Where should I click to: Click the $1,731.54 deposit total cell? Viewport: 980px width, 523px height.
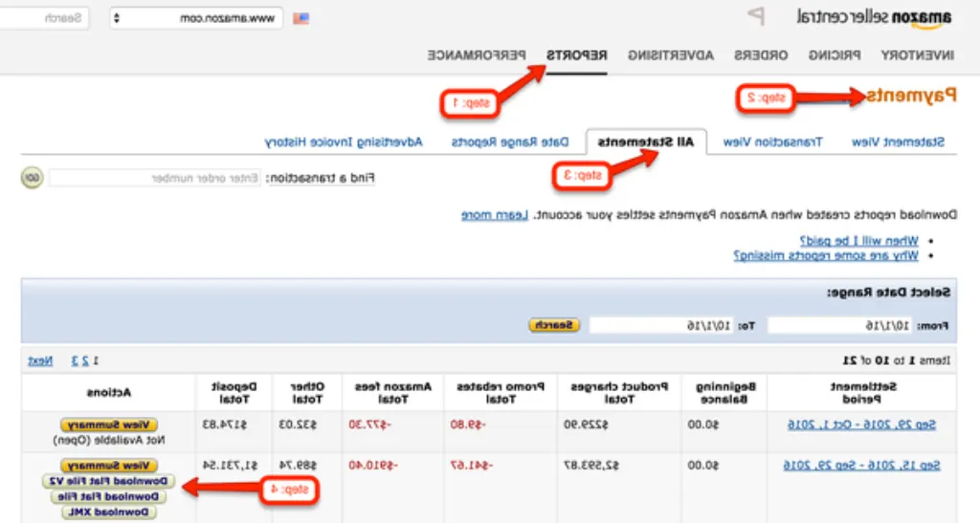coord(229,466)
